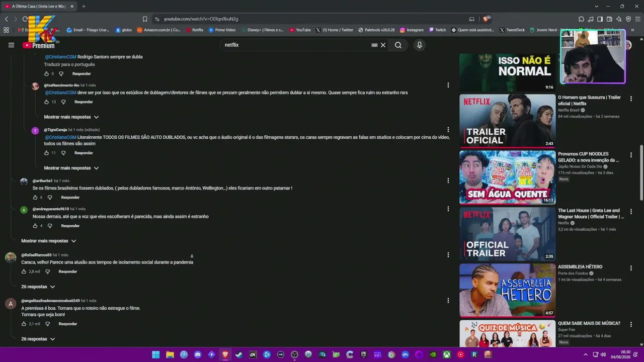
Task: Open the Prime Video bookmark
Action: (x=222, y=30)
